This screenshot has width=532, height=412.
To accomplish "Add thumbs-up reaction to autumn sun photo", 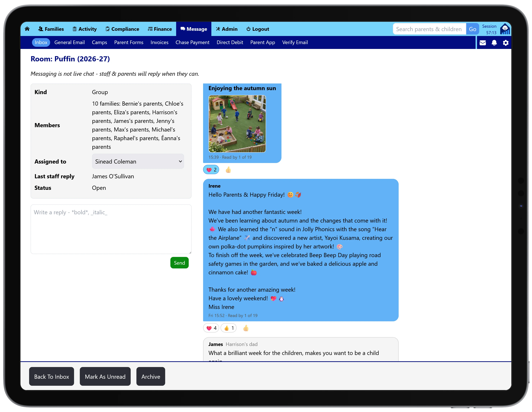I will click(x=228, y=170).
